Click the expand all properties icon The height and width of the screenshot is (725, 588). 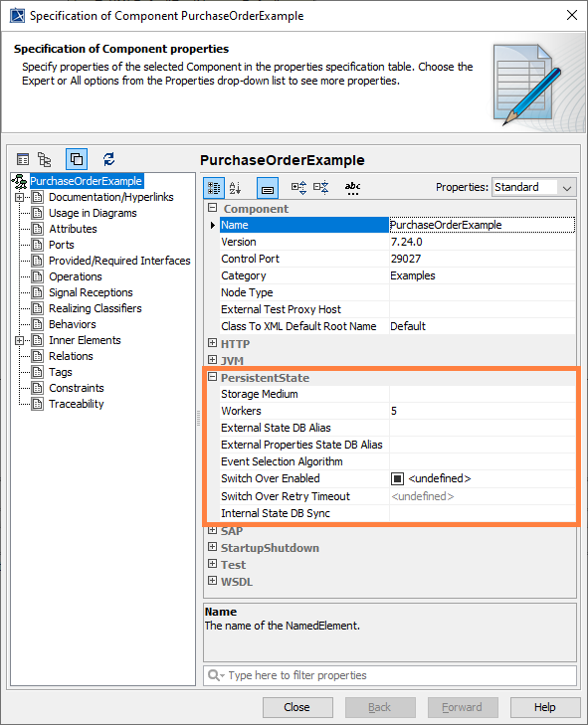point(298,187)
